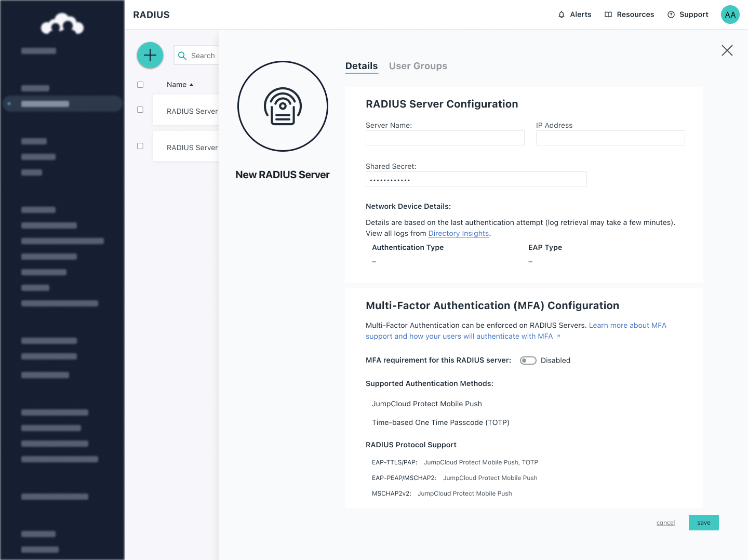Select the highlighted active sidebar item
Screen dimensions: 748x560
tap(62, 103)
